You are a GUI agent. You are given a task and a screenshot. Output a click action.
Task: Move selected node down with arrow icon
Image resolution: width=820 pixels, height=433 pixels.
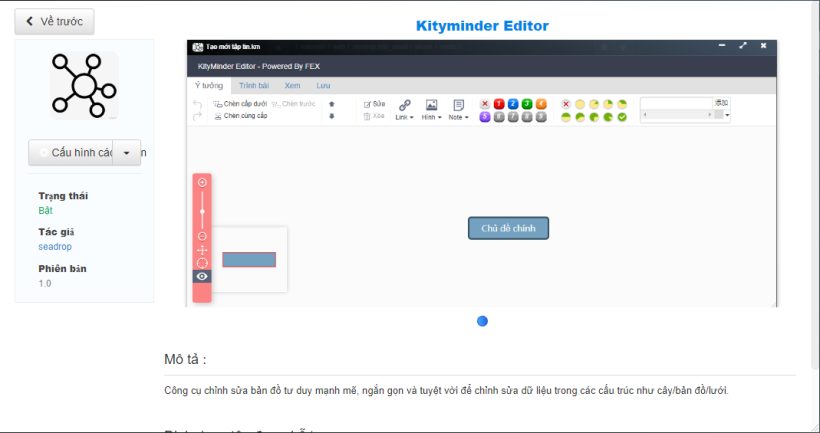(332, 116)
